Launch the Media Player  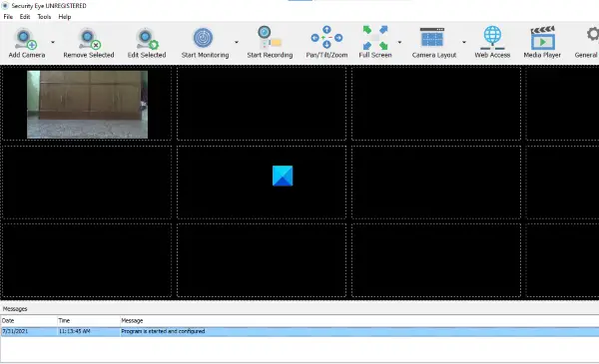[x=542, y=42]
